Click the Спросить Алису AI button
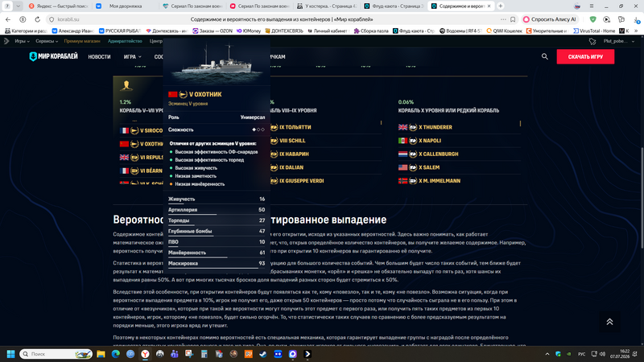644x362 pixels. click(x=550, y=19)
